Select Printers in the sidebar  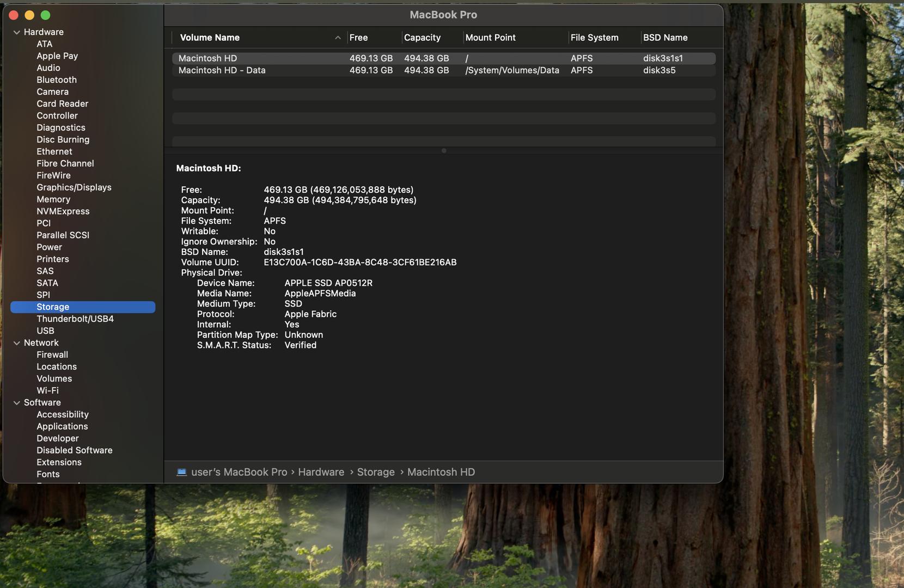click(x=53, y=260)
